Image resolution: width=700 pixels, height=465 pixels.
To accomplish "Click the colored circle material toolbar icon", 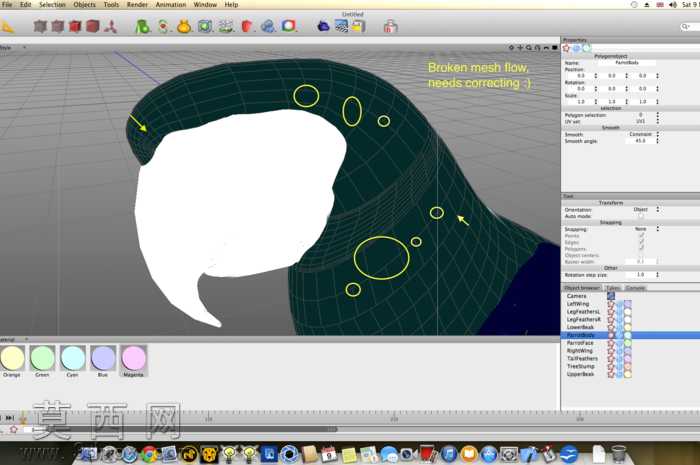I will pyautogui.click(x=289, y=26).
